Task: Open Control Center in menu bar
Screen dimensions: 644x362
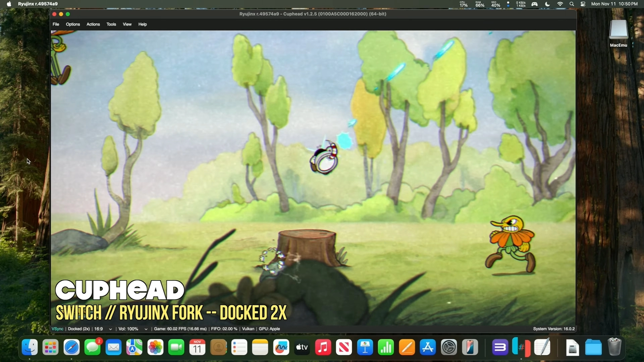Action: point(583,4)
